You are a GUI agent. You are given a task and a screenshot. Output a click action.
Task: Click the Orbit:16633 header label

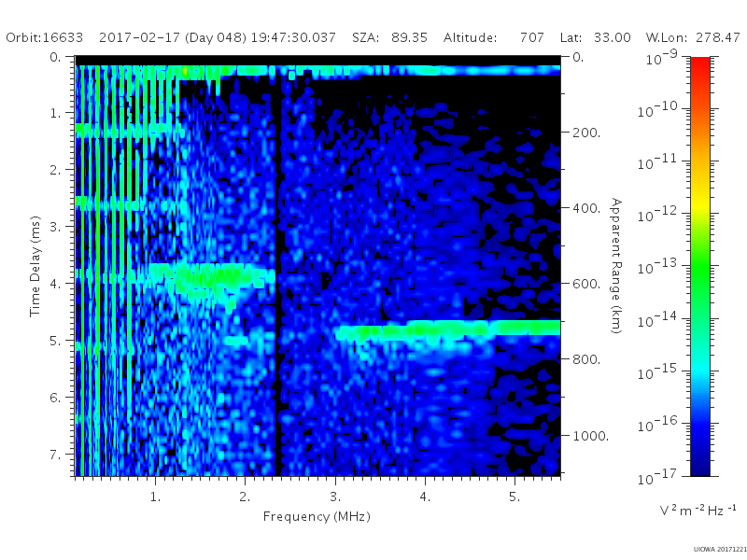click(44, 37)
